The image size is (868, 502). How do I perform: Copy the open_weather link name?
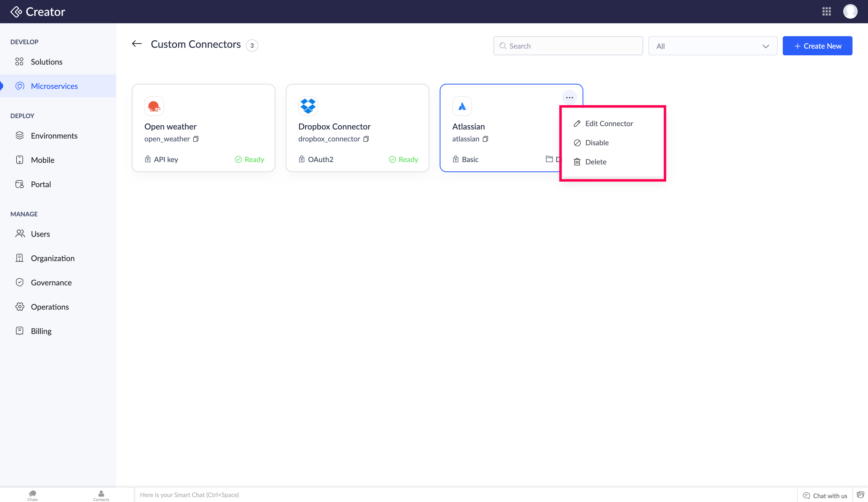pos(196,139)
